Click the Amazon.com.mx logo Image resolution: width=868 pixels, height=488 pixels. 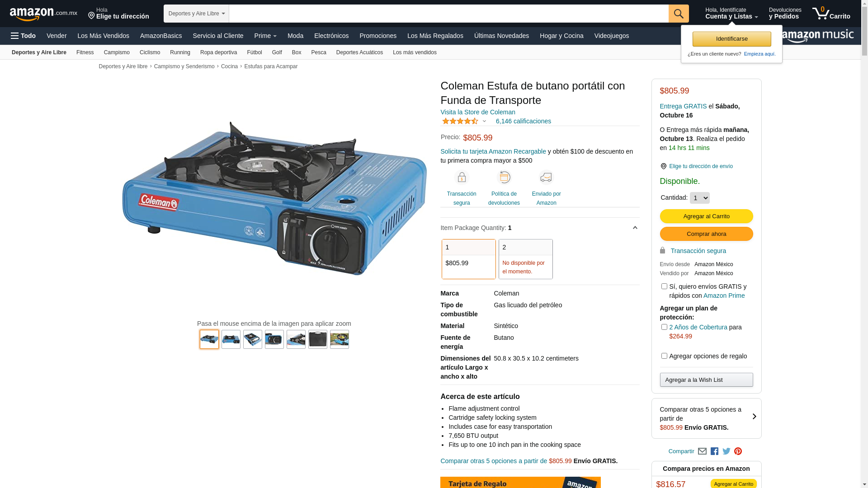point(43,14)
